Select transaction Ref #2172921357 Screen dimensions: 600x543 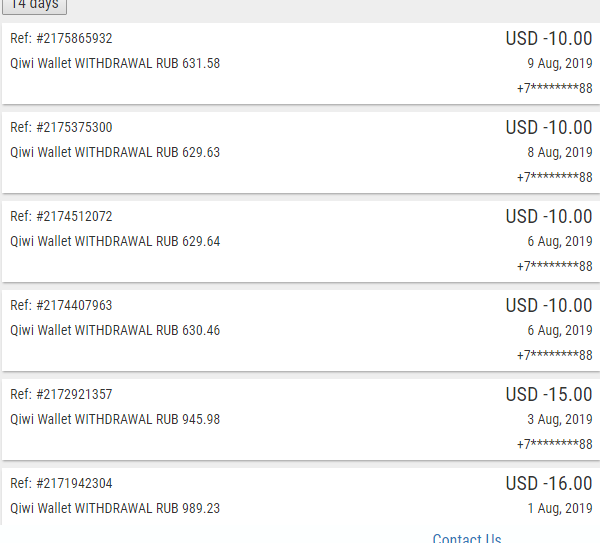tap(61, 395)
